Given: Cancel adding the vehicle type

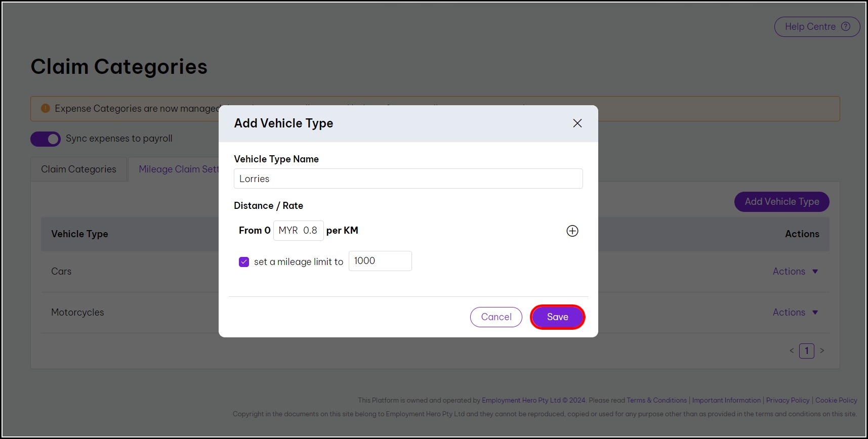Looking at the screenshot, I should (496, 317).
